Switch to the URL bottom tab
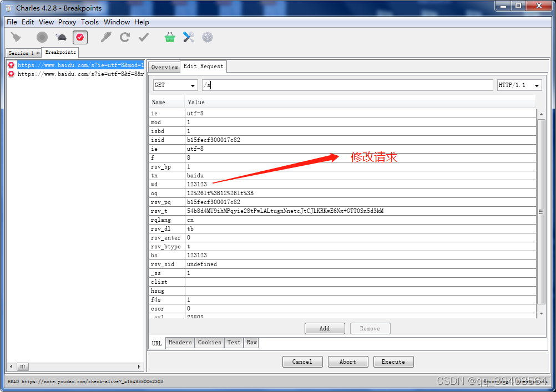Image resolution: width=556 pixels, height=392 pixels. (x=156, y=343)
